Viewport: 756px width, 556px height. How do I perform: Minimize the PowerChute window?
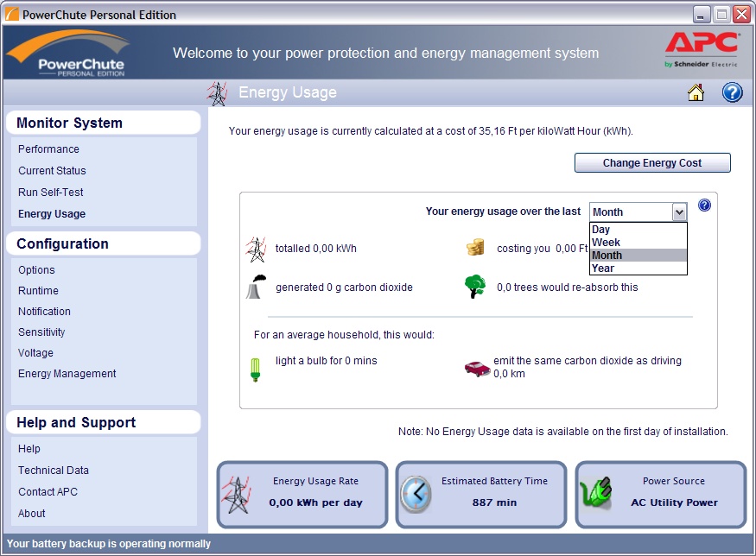pos(702,15)
